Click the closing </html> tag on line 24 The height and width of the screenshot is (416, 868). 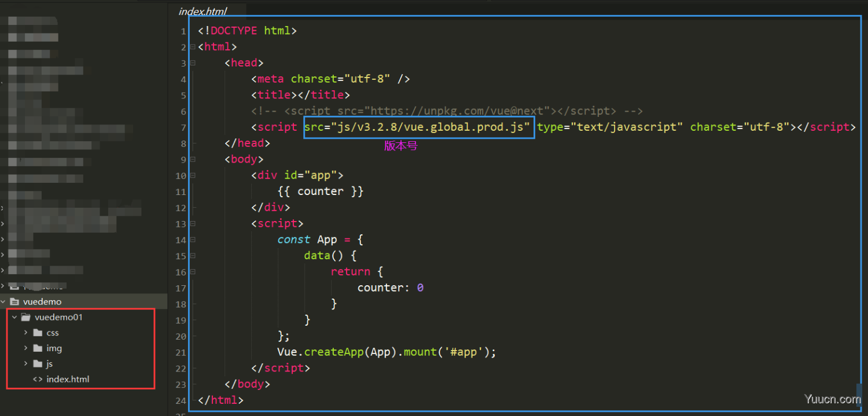[220, 400]
